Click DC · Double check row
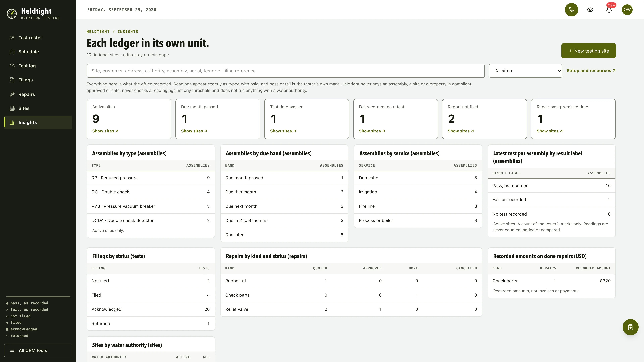This screenshot has width=644, height=362. 150,192
